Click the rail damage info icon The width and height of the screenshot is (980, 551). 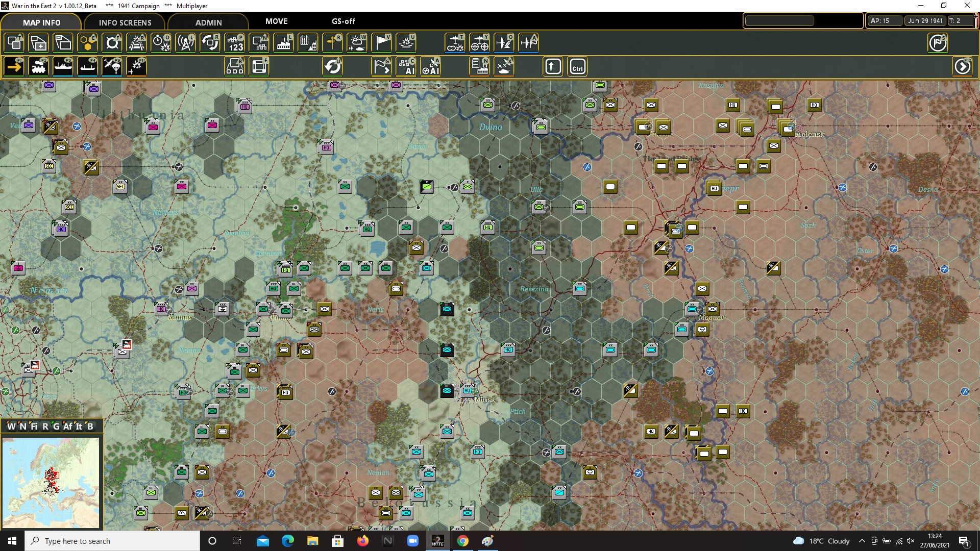point(136,43)
